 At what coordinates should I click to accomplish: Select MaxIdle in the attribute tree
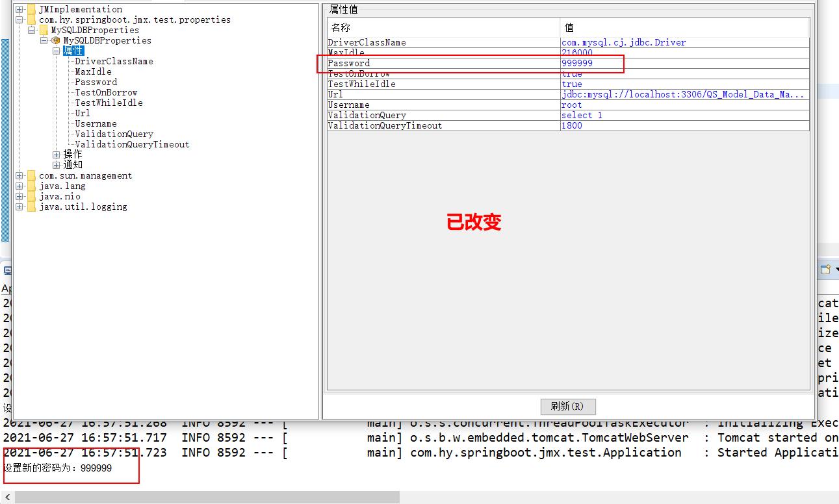(94, 72)
